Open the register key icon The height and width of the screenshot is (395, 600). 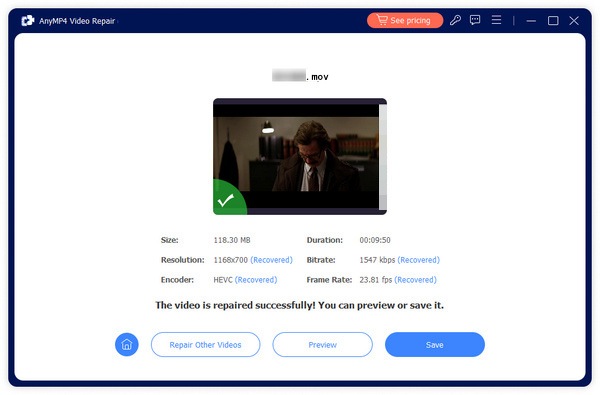click(455, 20)
